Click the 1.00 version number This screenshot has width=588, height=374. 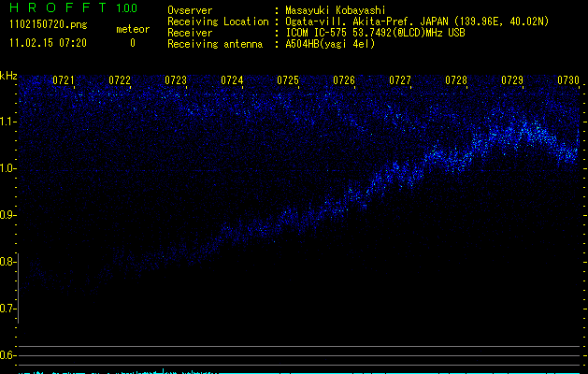coord(126,8)
